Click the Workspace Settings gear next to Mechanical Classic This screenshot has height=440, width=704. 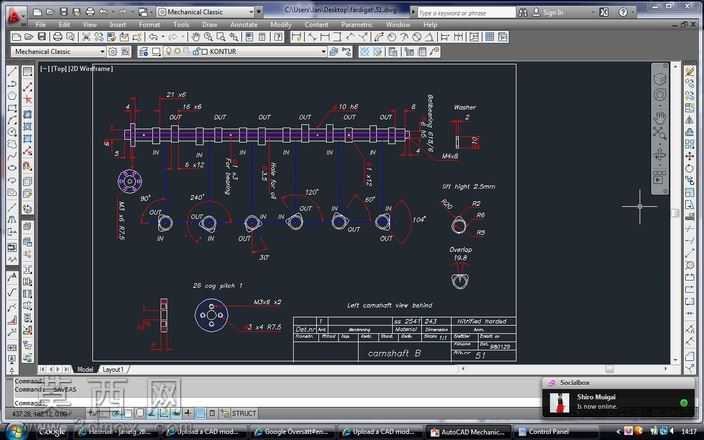(x=113, y=52)
